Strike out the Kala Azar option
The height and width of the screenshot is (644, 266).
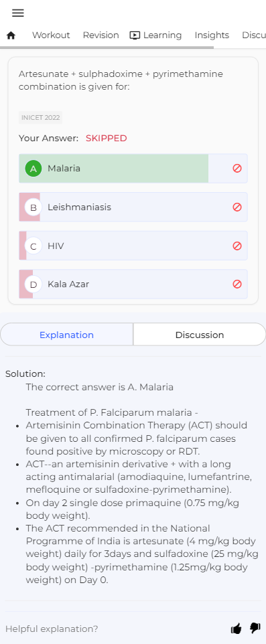pyautogui.click(x=237, y=284)
